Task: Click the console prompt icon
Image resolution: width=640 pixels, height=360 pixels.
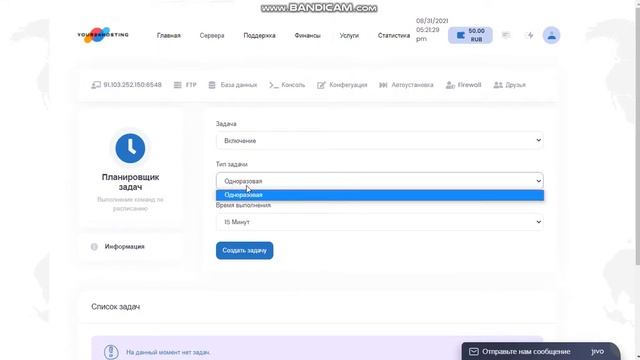Action: point(273,85)
